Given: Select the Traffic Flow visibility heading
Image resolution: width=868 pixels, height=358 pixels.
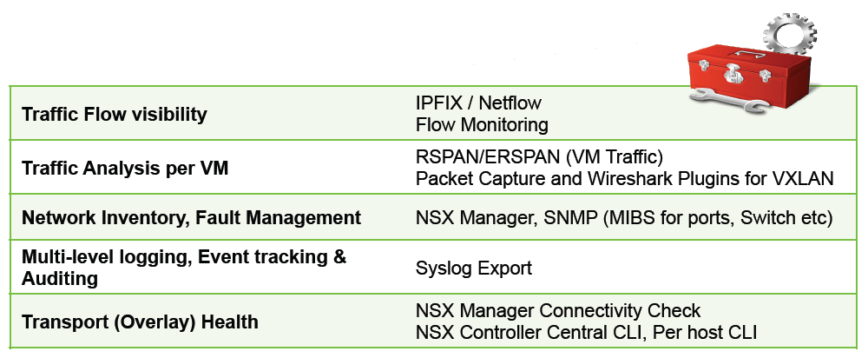Looking at the screenshot, I should [115, 114].
